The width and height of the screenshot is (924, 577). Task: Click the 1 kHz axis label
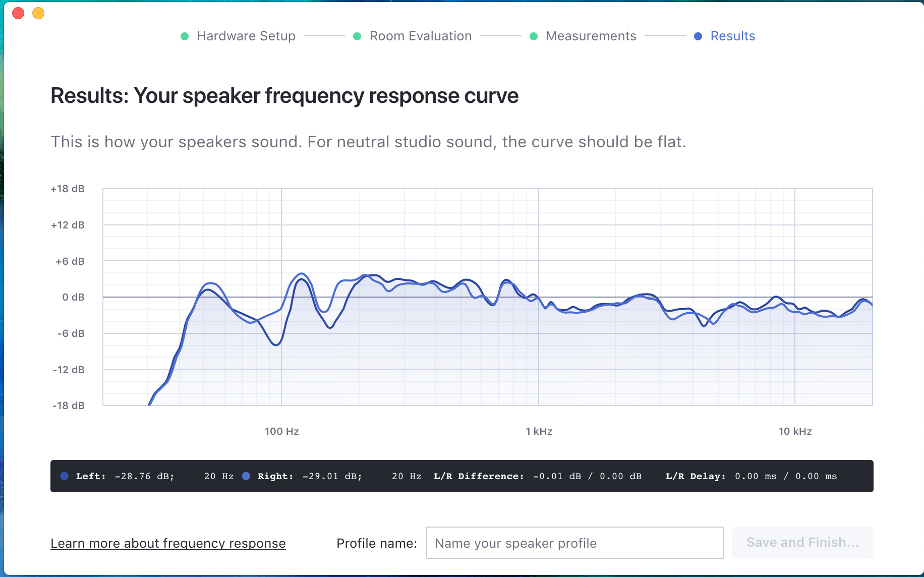tap(539, 431)
